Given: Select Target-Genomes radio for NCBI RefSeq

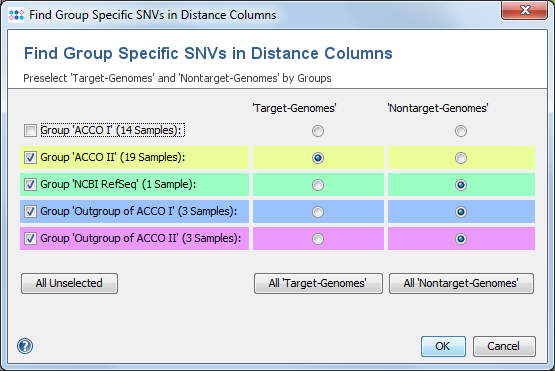Looking at the screenshot, I should click(318, 185).
